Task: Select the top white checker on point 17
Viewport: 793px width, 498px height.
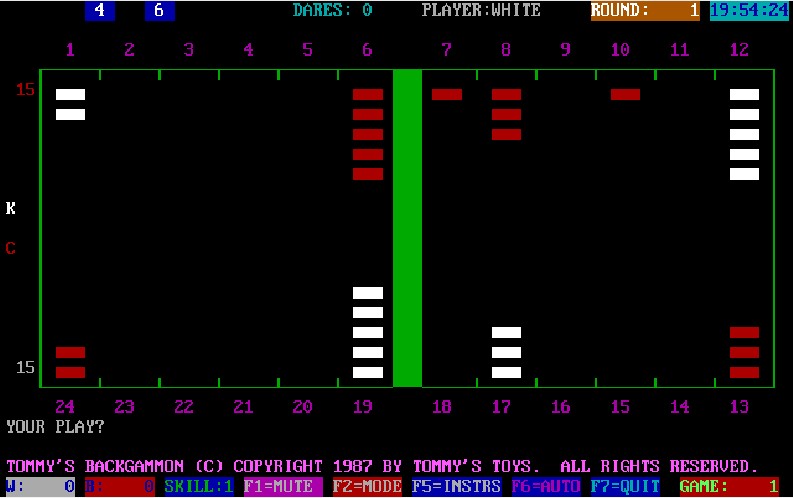Action: point(506,332)
